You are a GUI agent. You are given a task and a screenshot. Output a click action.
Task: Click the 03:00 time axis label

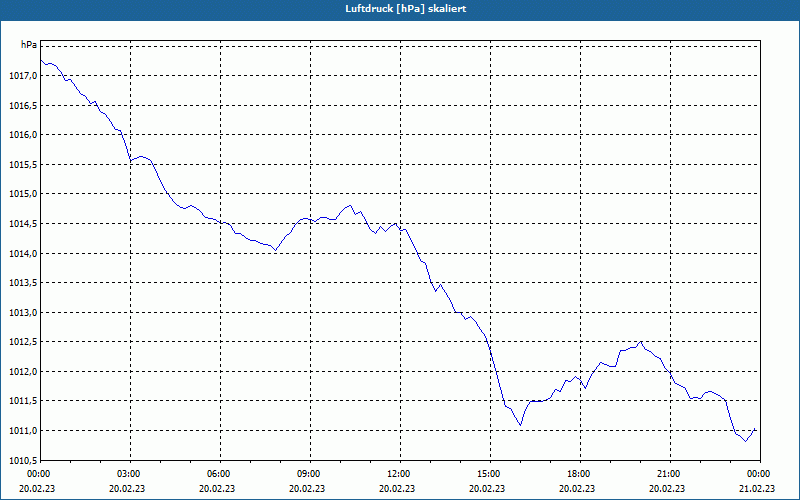127,474
